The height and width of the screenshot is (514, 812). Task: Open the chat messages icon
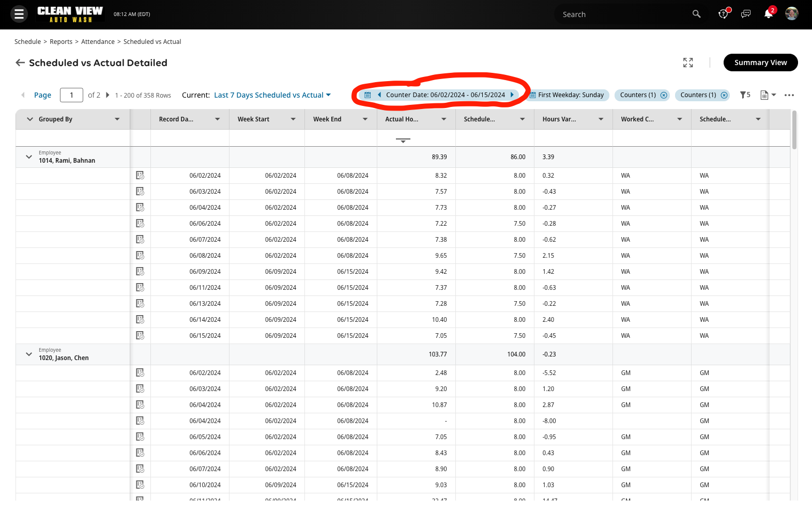(745, 14)
